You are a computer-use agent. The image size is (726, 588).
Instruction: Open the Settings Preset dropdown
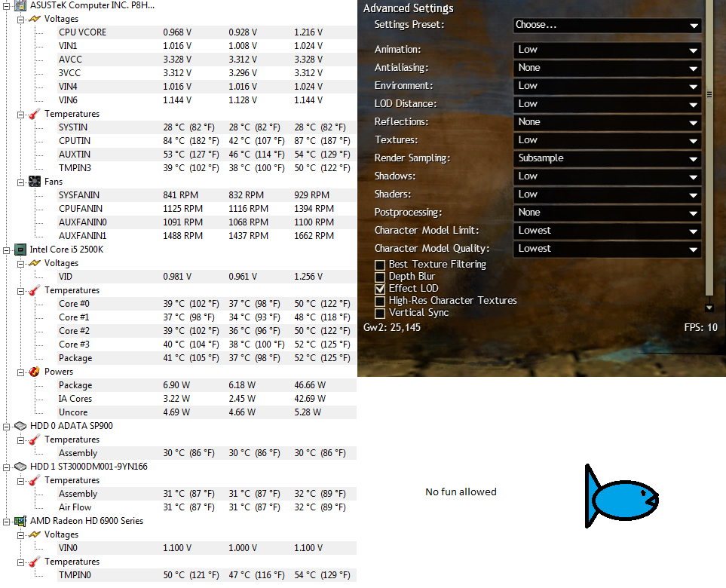607,25
